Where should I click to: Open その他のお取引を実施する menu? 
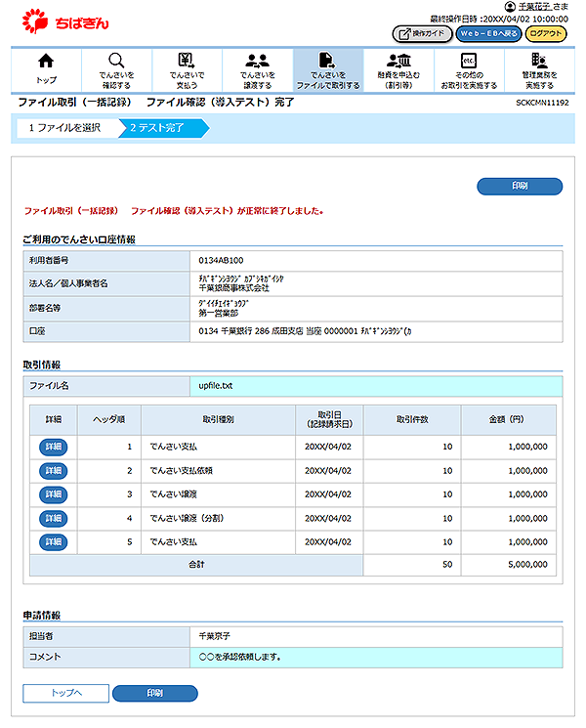click(469, 69)
